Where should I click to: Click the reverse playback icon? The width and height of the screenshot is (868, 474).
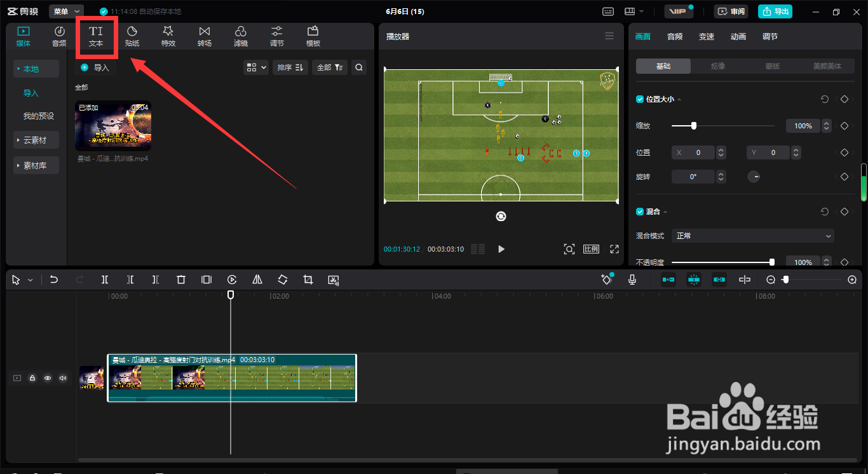pos(232,280)
